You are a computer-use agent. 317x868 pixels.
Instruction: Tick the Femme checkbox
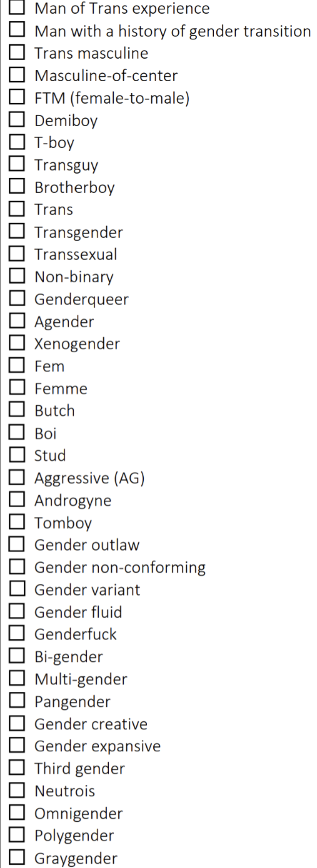point(17,388)
